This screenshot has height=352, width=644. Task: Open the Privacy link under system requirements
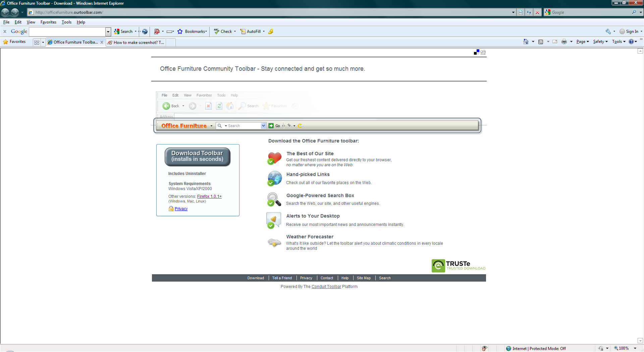(x=181, y=209)
